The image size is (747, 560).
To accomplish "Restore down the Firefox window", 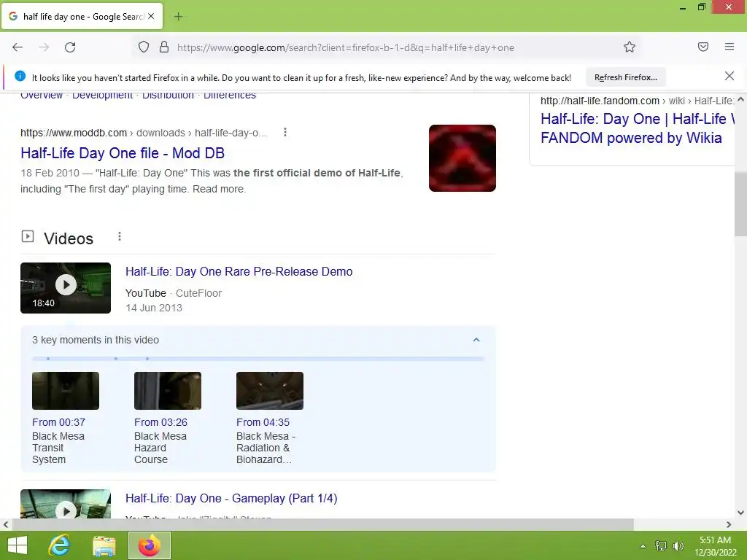I will point(701,7).
